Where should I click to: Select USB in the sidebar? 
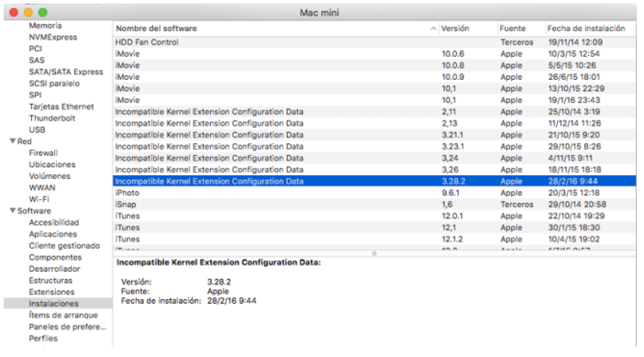[x=37, y=129]
